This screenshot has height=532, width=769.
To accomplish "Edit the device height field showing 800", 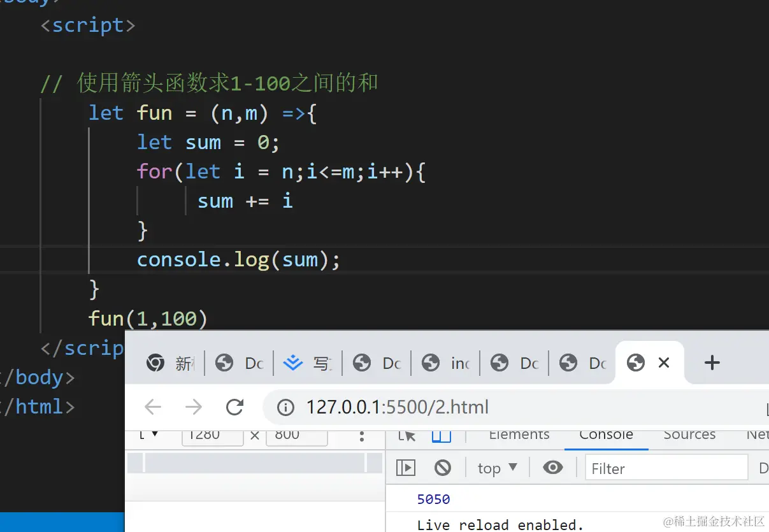I will point(297,436).
